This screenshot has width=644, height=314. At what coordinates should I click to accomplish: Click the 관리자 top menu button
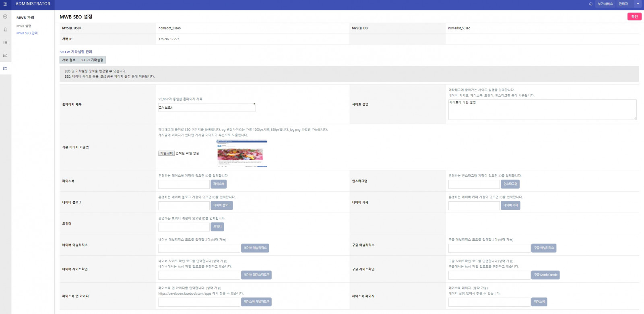coord(623,4)
